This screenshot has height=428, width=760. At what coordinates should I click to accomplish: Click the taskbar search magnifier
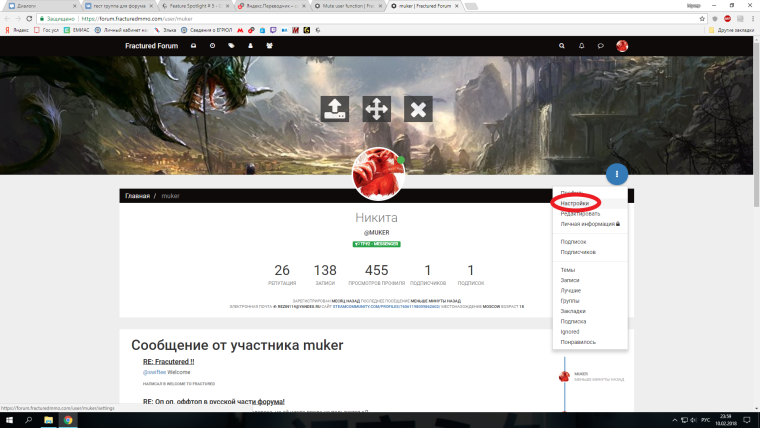29,420
